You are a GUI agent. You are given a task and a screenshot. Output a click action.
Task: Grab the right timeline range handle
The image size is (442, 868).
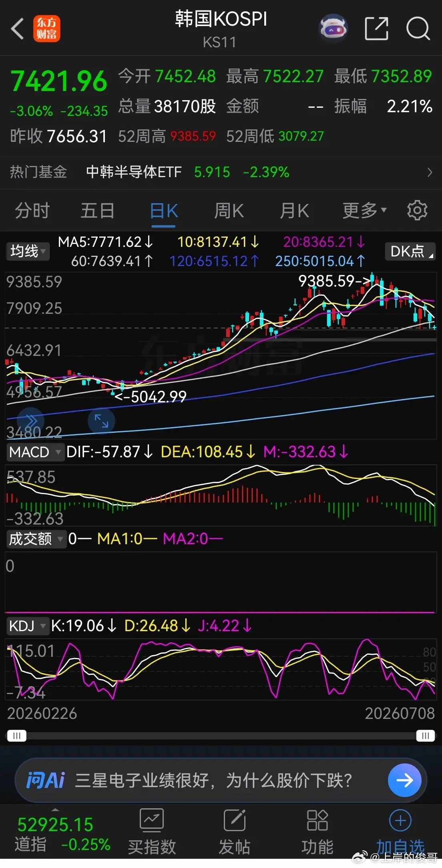pos(425,736)
